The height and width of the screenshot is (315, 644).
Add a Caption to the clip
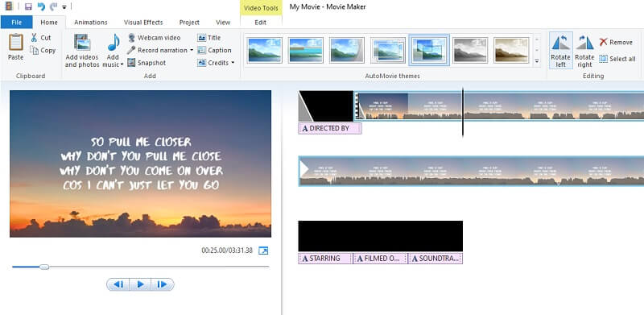click(x=214, y=50)
